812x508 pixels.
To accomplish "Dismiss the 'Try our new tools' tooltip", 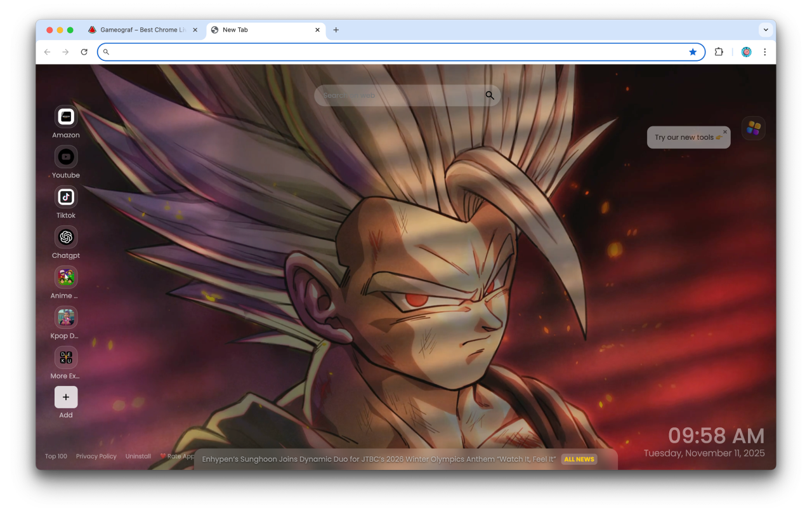I will pos(725,132).
